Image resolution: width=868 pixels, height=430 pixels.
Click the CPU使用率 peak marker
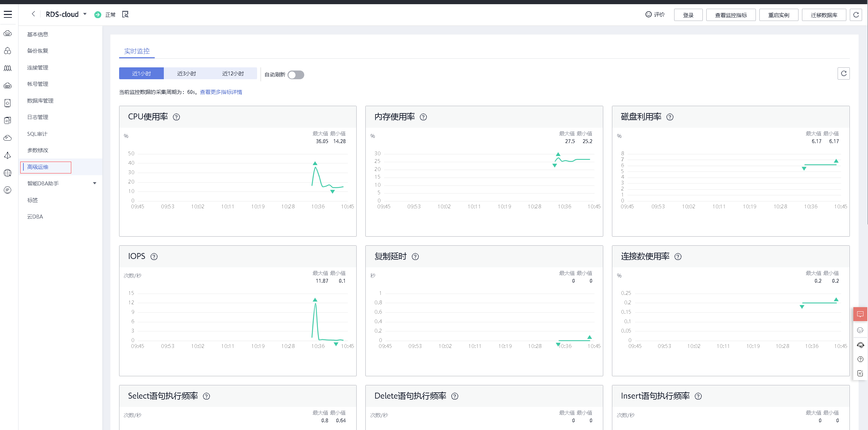coord(315,163)
